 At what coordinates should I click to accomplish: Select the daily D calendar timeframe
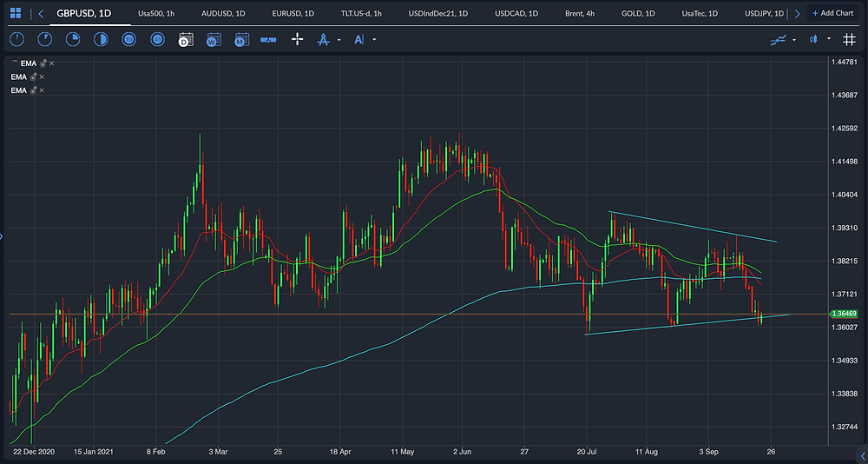186,39
